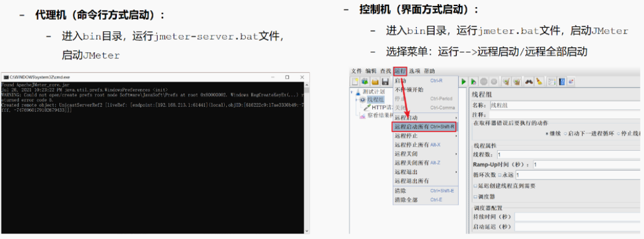The image size is (644, 239).
Task: Click the New test plan icon
Action: coord(355,82)
